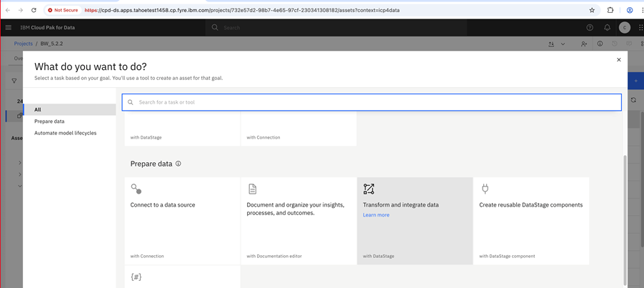Viewport: 644px width, 288px height.
Task: Click the add collaborator icon
Action: coord(584,44)
